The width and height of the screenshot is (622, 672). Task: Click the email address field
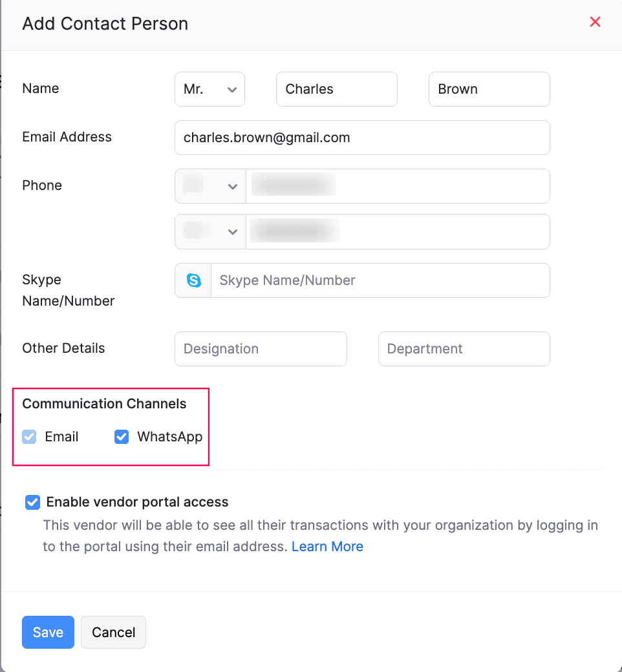point(362,138)
